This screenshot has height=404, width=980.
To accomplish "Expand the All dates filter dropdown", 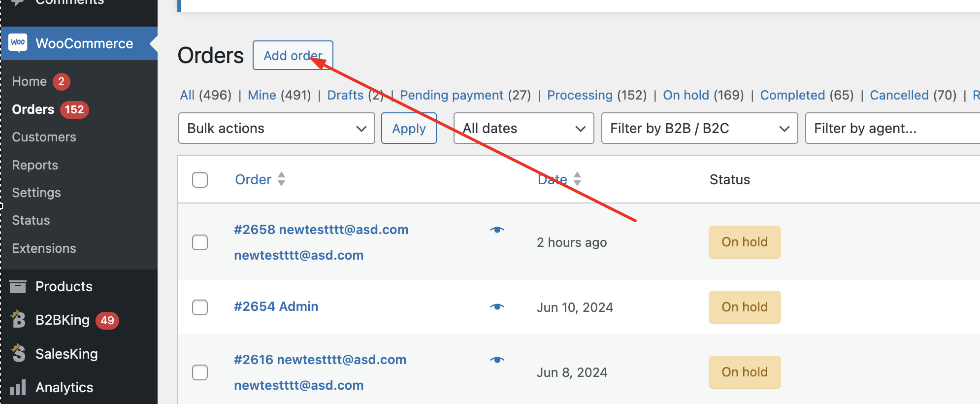I will (524, 128).
